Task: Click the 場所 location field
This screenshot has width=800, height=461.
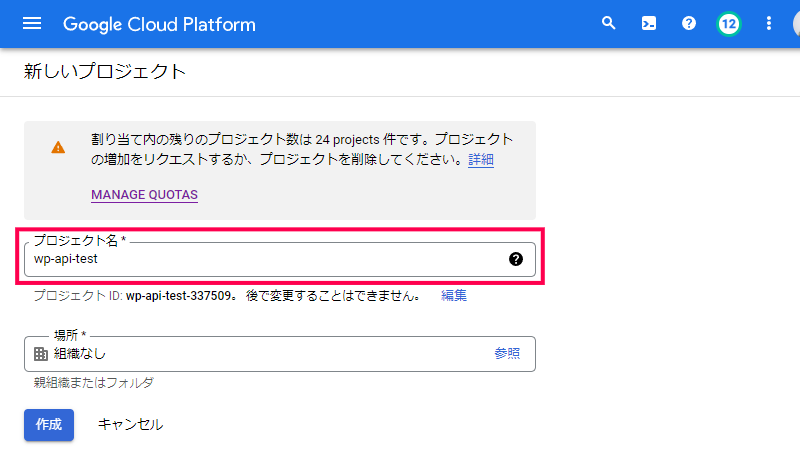Action: (x=280, y=353)
